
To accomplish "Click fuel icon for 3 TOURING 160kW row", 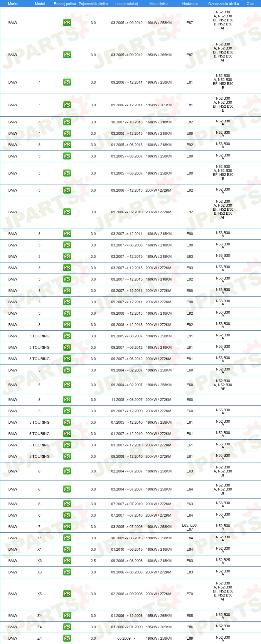I will [x=67, y=347].
